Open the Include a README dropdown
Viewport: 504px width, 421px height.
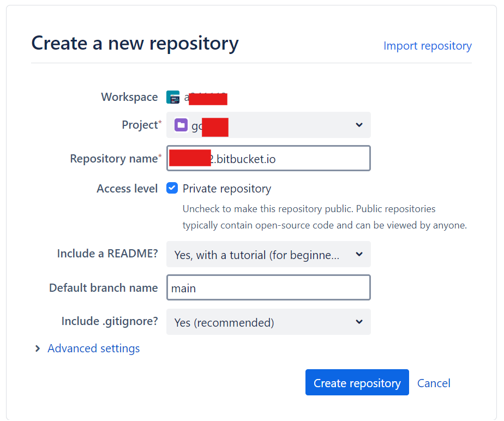click(x=268, y=254)
